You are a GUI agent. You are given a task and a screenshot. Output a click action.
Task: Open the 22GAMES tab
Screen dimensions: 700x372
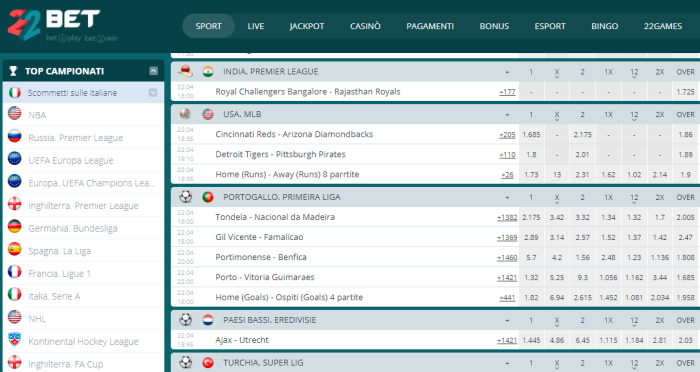(662, 26)
